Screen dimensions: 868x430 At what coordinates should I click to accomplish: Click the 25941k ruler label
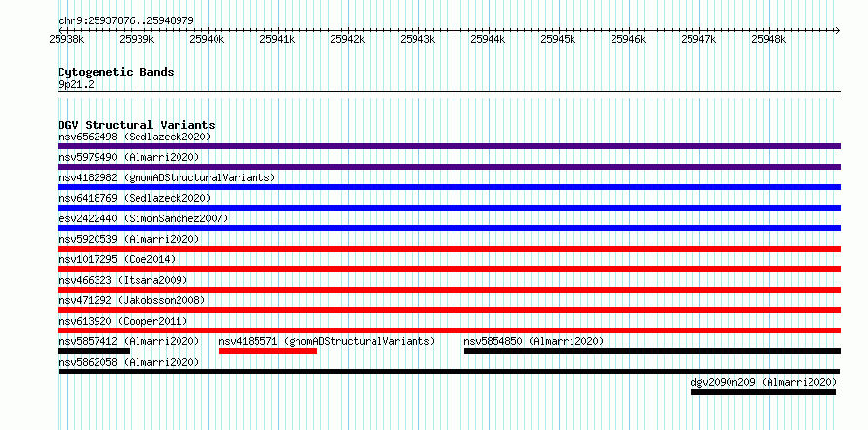pos(277,39)
